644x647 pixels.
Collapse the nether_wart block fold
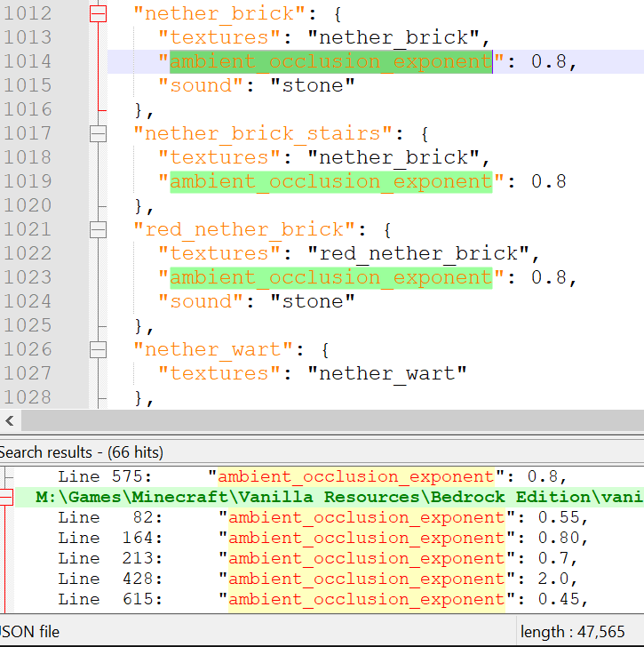(x=98, y=350)
